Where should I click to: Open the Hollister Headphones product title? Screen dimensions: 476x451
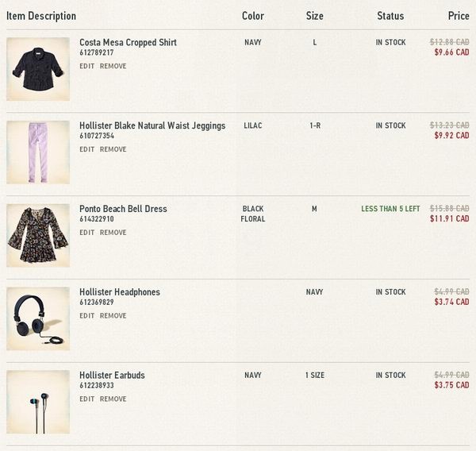pyautogui.click(x=120, y=292)
